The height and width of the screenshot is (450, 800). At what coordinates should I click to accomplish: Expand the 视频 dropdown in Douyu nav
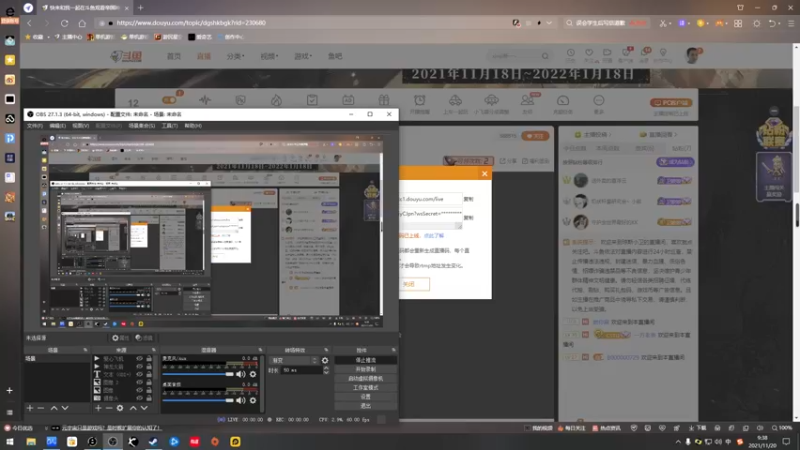pyautogui.click(x=269, y=56)
